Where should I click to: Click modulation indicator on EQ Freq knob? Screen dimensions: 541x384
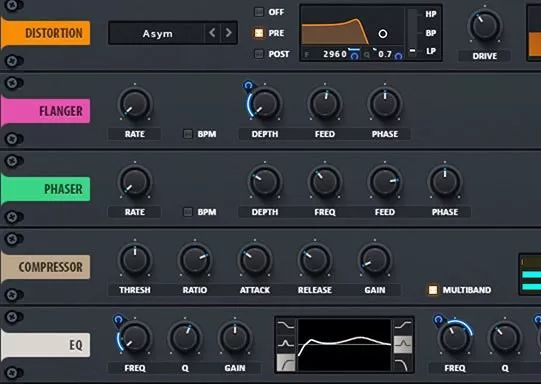pyautogui.click(x=118, y=319)
